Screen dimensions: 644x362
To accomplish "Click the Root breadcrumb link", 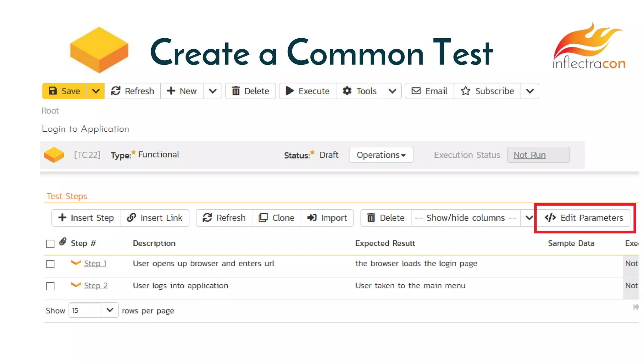I will click(x=50, y=111).
